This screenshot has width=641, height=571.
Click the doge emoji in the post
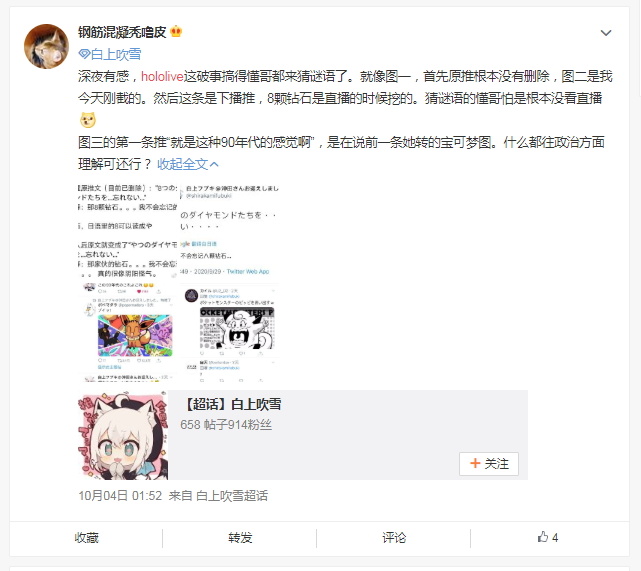click(87, 120)
